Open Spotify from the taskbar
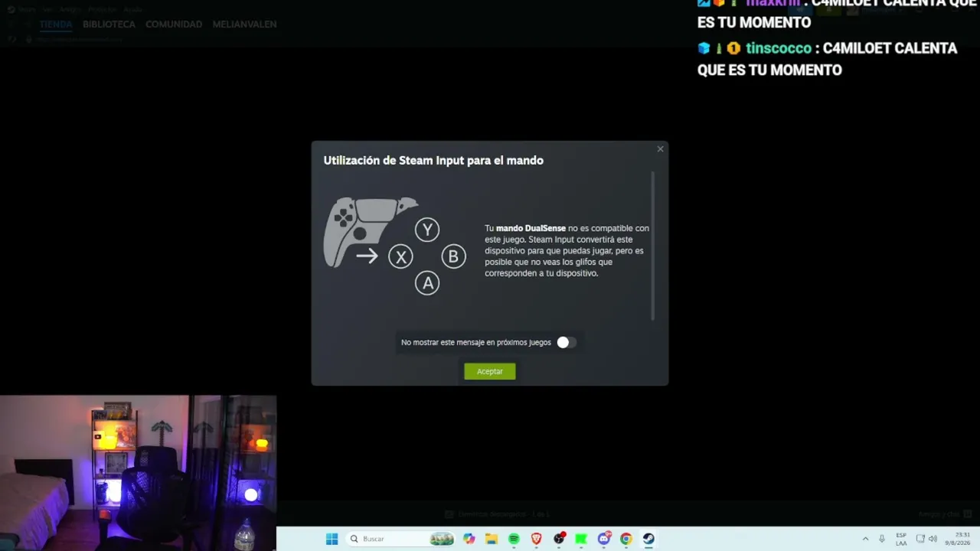Viewport: 980px width, 551px height. point(514,539)
